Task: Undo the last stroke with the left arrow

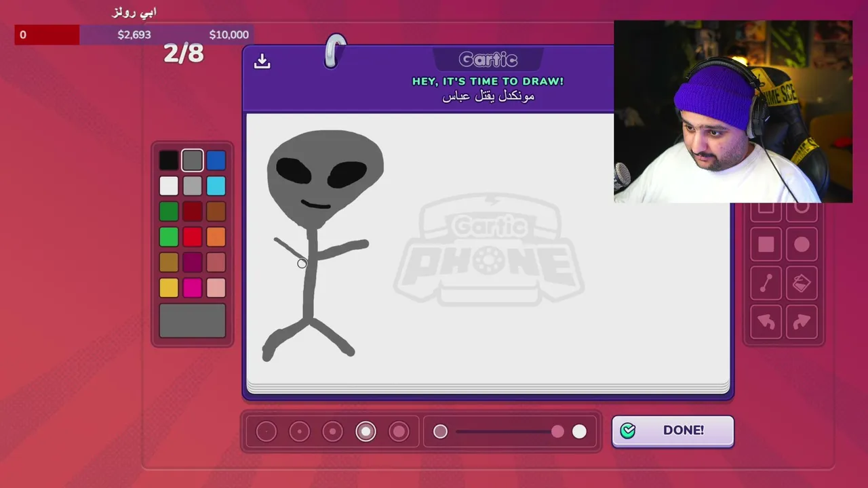Action: (766, 322)
